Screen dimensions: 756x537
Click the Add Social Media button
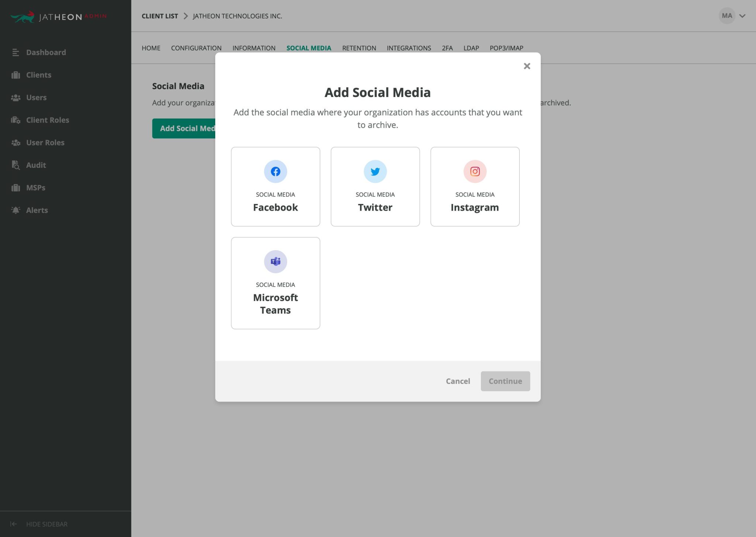[184, 128]
